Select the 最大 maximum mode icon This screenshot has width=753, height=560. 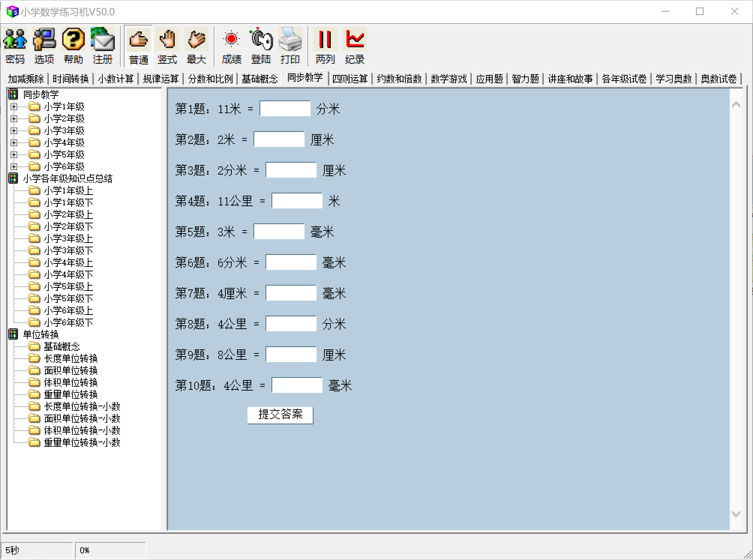[x=196, y=46]
